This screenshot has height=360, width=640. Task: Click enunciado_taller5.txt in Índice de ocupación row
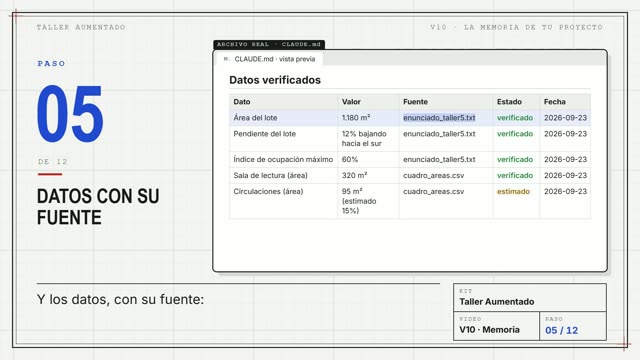439,159
